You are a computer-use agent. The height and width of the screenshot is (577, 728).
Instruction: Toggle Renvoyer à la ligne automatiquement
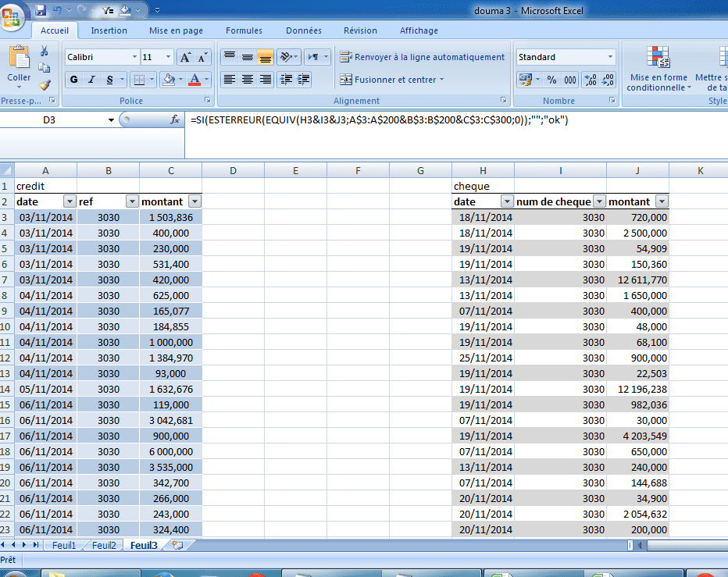tap(422, 57)
